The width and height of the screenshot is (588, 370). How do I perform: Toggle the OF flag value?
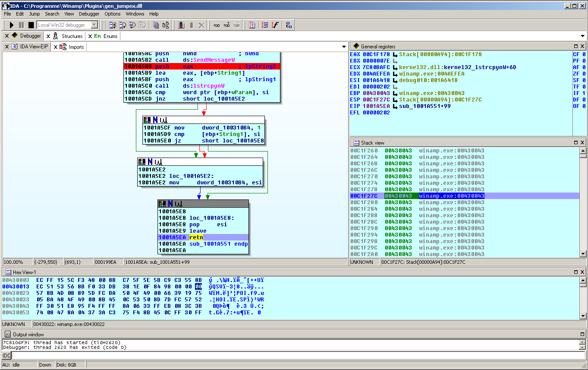click(584, 106)
